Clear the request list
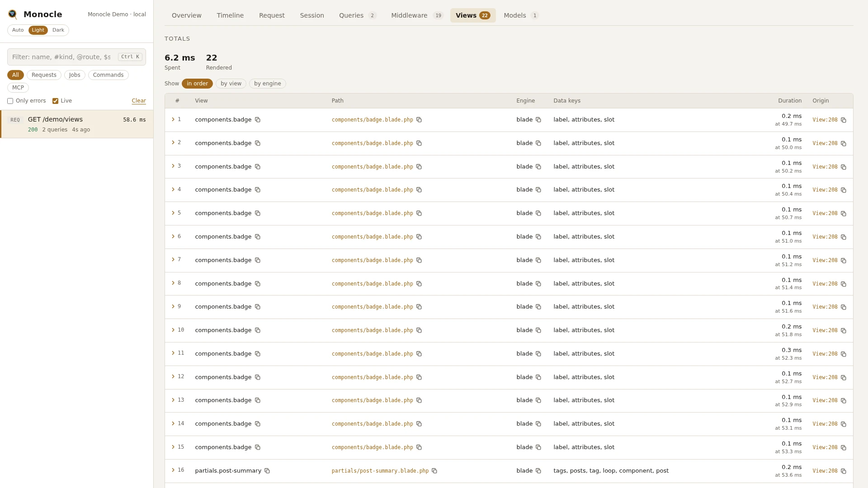The width and height of the screenshot is (868, 488). pyautogui.click(x=139, y=101)
